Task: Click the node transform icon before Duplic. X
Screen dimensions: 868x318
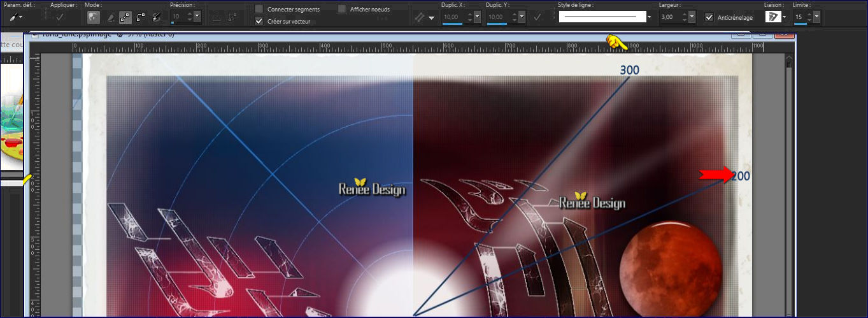Action: [419, 17]
